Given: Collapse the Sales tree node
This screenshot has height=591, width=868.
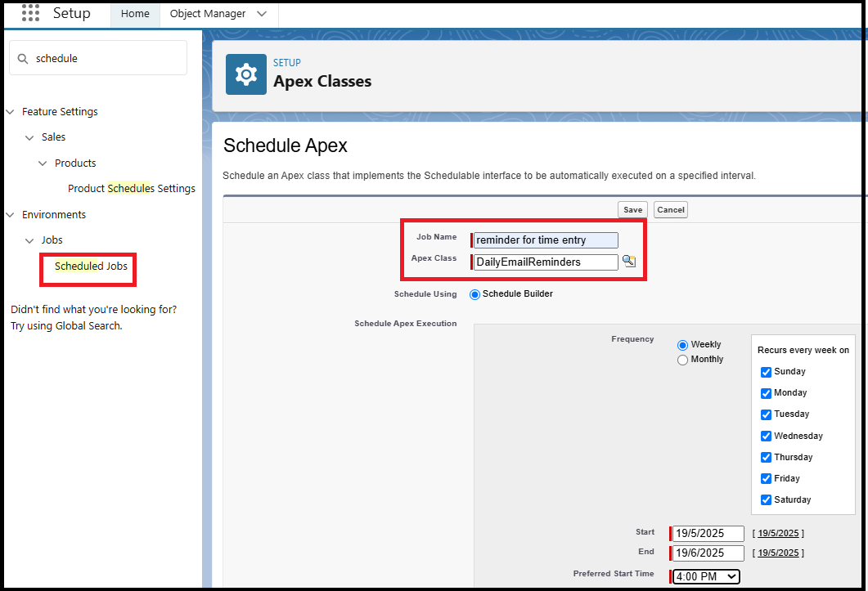Looking at the screenshot, I should click(x=29, y=137).
